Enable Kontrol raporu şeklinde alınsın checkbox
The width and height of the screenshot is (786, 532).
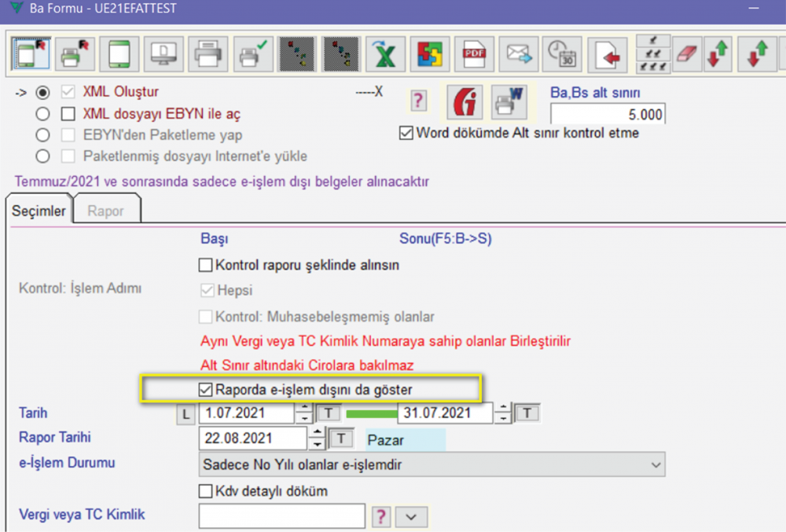(x=207, y=265)
